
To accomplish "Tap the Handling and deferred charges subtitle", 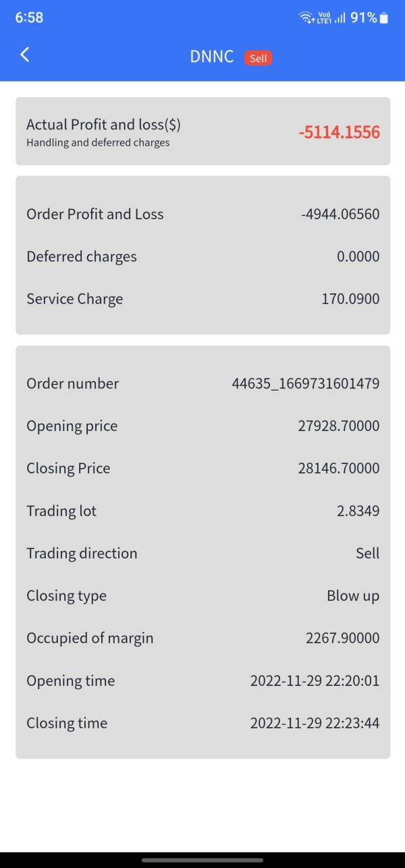I will 98,143.
